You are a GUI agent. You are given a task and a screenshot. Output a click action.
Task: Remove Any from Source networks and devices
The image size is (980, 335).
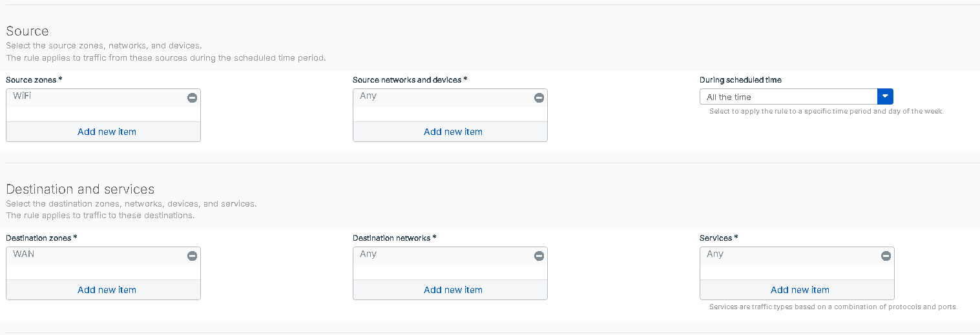point(539,98)
